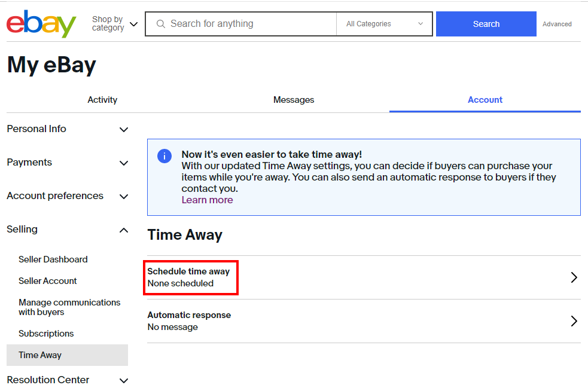Click the Search for anything field

click(240, 24)
